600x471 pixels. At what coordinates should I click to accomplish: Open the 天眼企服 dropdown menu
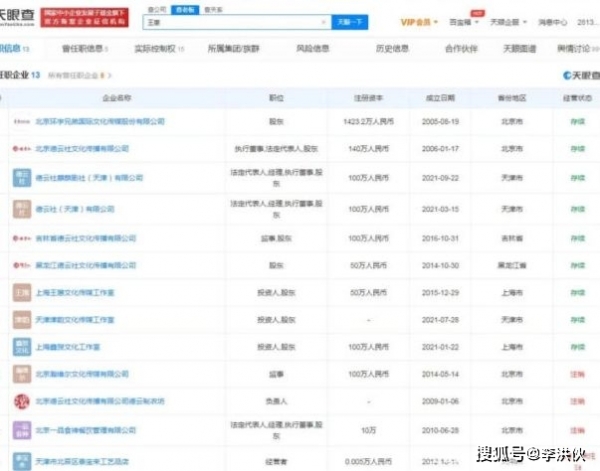[x=509, y=22]
